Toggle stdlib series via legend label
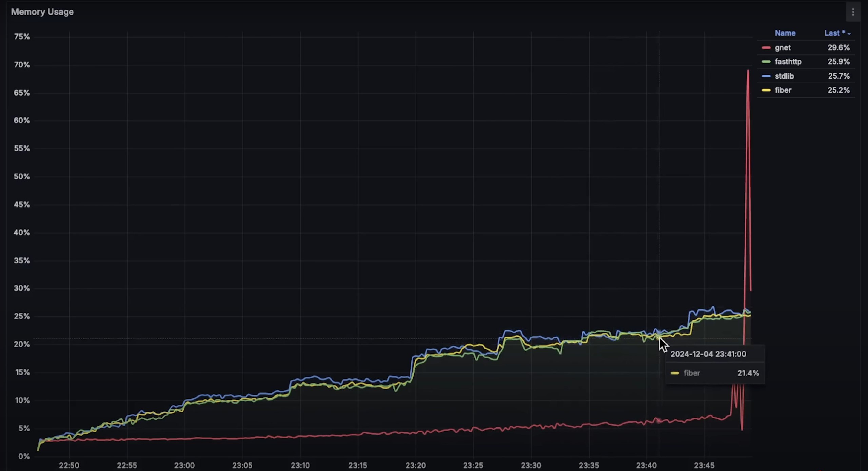868x471 pixels. click(784, 76)
